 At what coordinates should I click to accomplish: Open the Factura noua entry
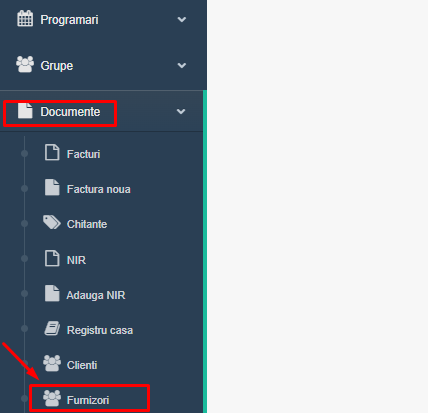(x=99, y=189)
